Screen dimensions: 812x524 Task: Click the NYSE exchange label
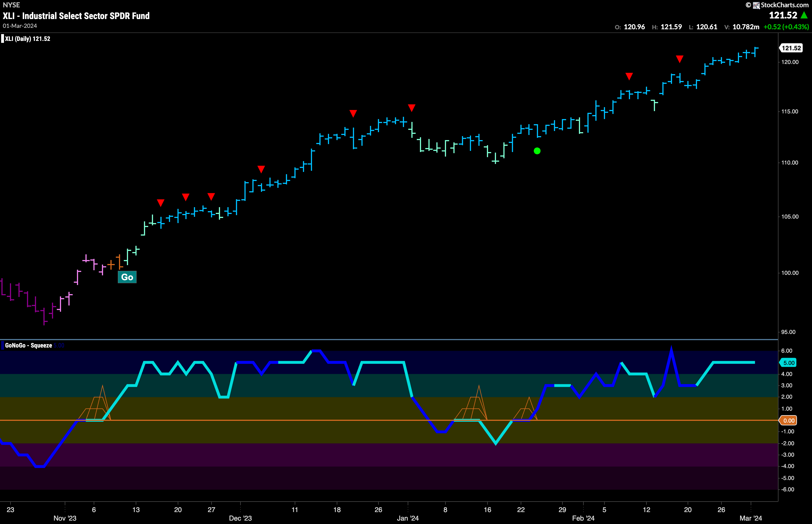point(11,5)
